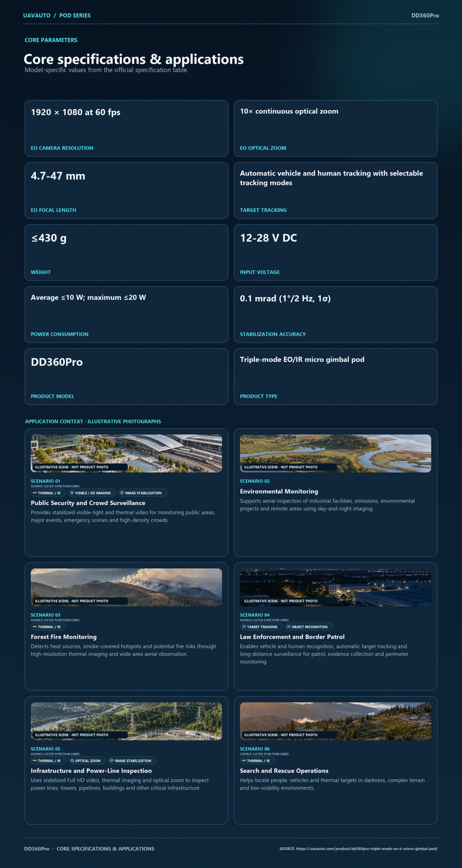Screen dimensions: 462x868
Task: Click the 'STABILIZATION ACCURACY' card label
Action: pyautogui.click(x=273, y=334)
